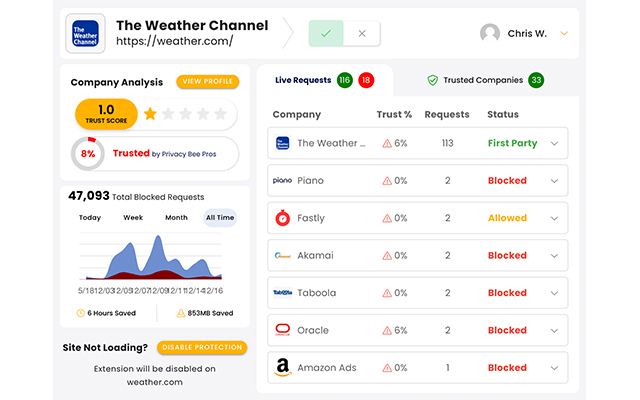Click warning triangle in The Weather row

tap(387, 143)
